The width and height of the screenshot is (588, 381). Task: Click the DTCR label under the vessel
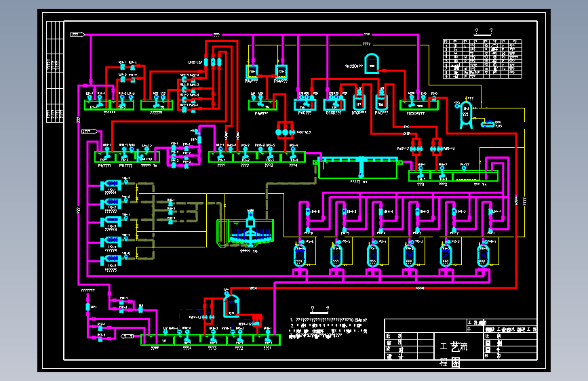pyautogui.click(x=359, y=113)
